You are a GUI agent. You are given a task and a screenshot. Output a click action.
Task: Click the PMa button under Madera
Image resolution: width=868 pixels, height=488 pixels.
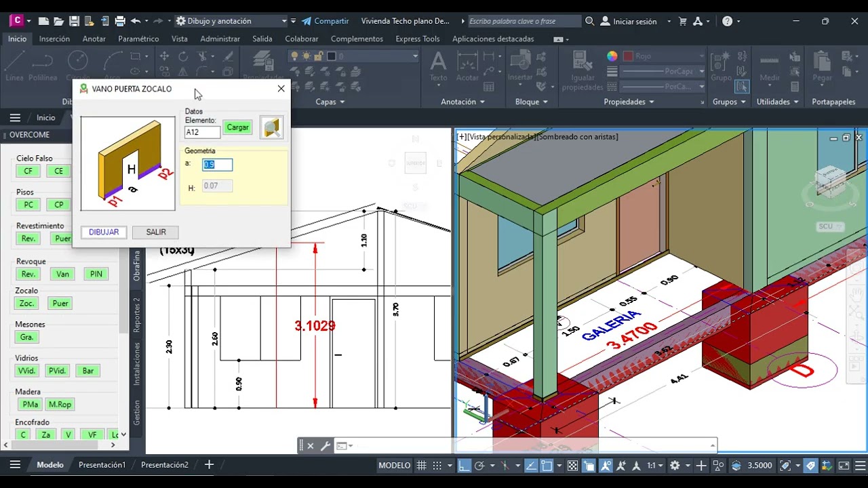click(x=31, y=405)
